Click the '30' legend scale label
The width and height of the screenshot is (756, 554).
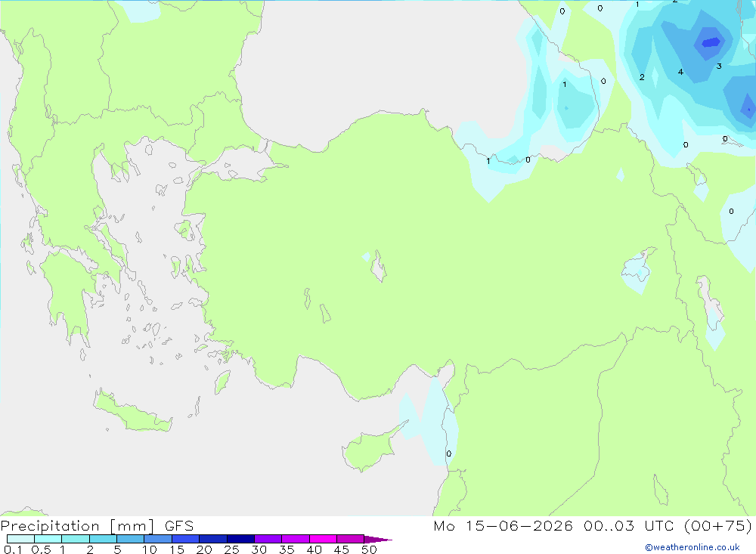click(259, 549)
